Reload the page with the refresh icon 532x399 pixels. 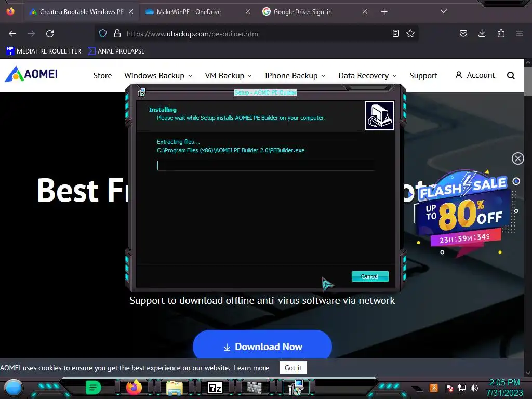pyautogui.click(x=50, y=34)
